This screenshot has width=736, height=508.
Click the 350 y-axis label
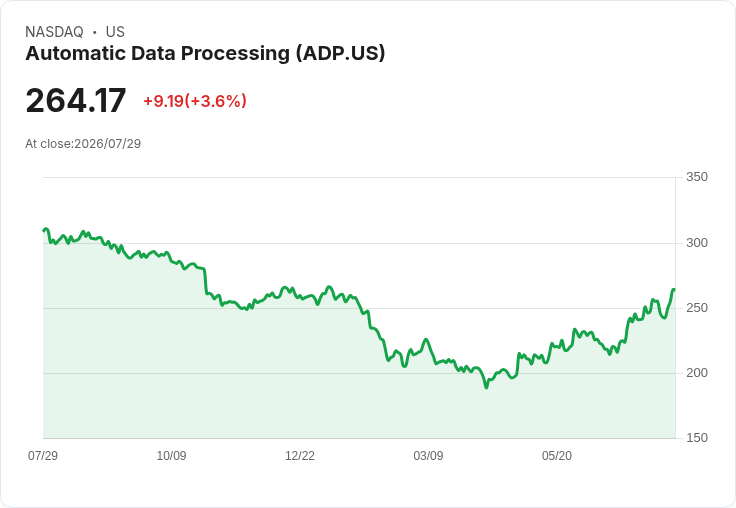(697, 177)
